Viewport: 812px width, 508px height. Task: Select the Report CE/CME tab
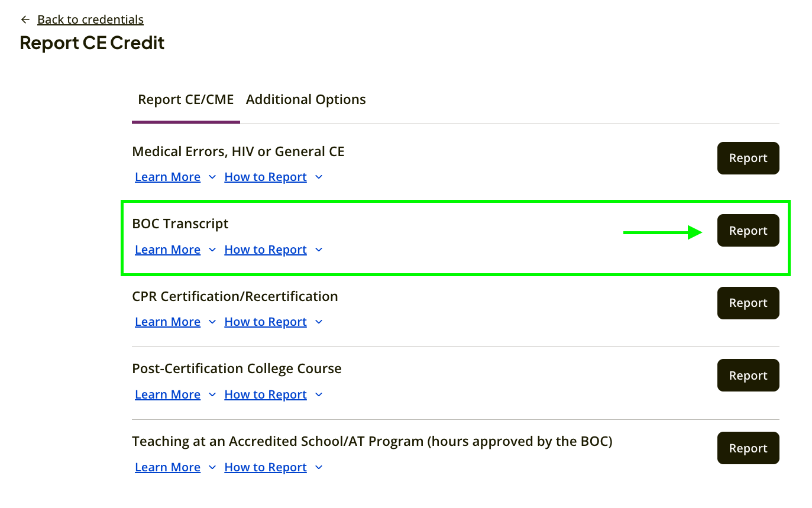tap(186, 99)
